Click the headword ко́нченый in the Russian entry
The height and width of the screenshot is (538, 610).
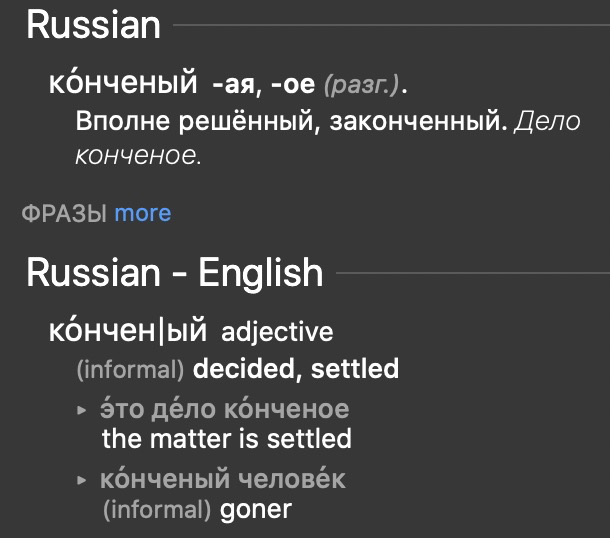pos(123,86)
